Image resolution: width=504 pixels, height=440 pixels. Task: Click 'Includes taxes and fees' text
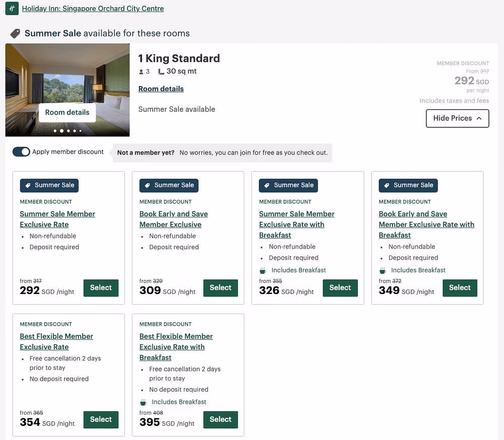coord(454,101)
